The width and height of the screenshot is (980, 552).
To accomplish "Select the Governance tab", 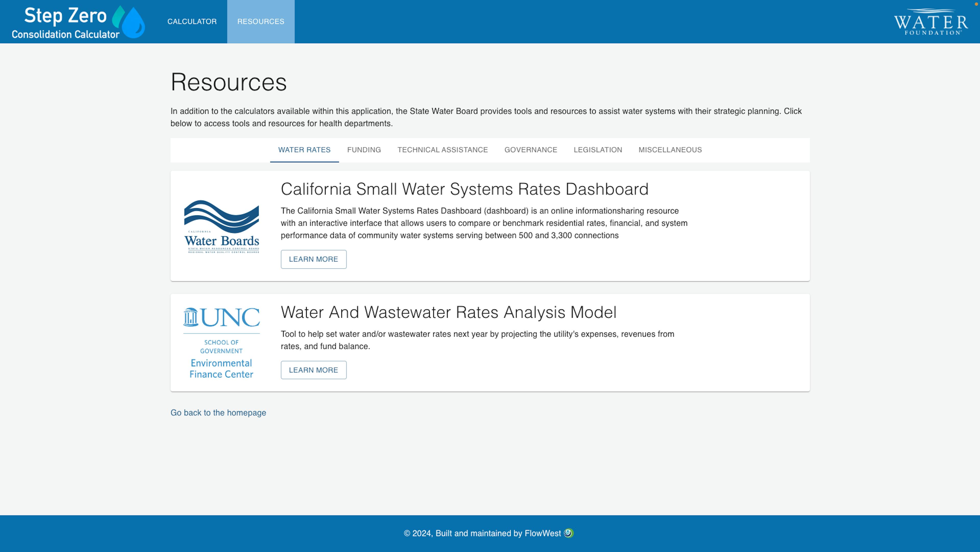I will pos(530,150).
